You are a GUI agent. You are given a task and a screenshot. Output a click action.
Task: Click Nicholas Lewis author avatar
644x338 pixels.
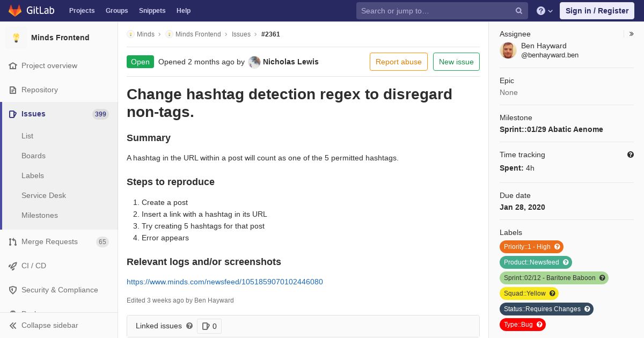[x=254, y=62]
